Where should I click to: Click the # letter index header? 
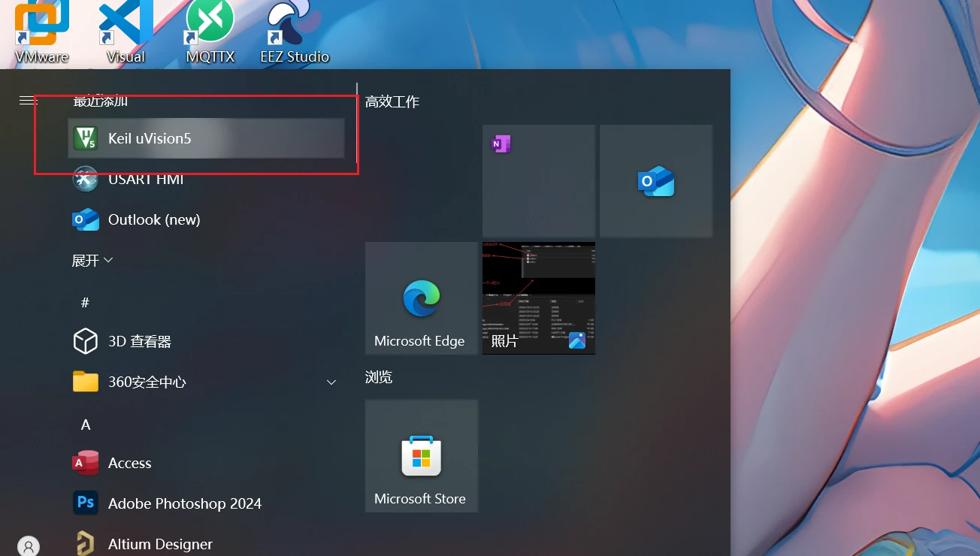tap(85, 302)
